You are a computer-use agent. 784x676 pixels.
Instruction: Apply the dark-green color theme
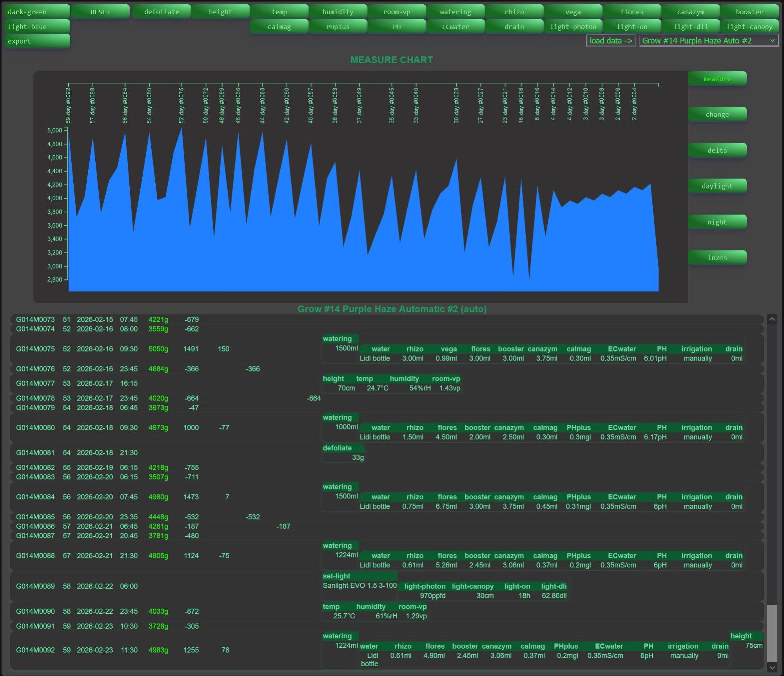37,12
